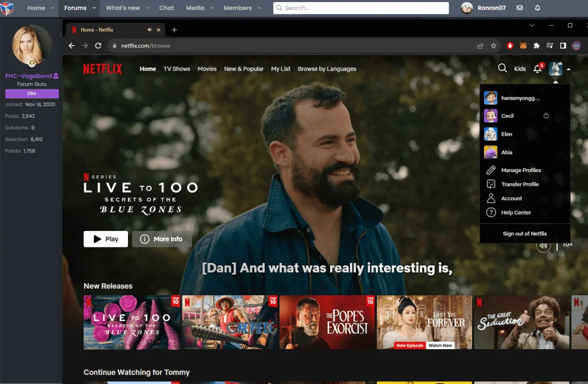
Task: Open One Piece thumbnail
Action: [230, 322]
